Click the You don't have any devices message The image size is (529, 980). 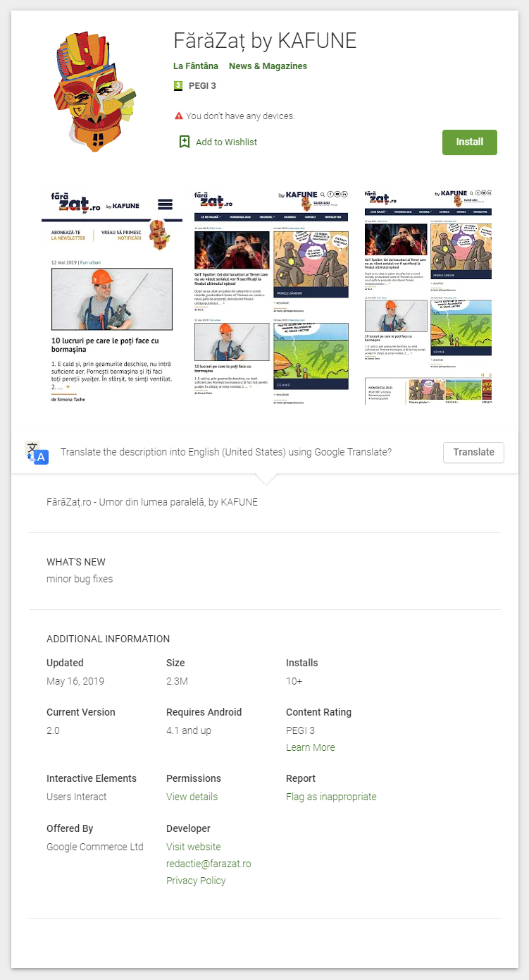point(240,116)
